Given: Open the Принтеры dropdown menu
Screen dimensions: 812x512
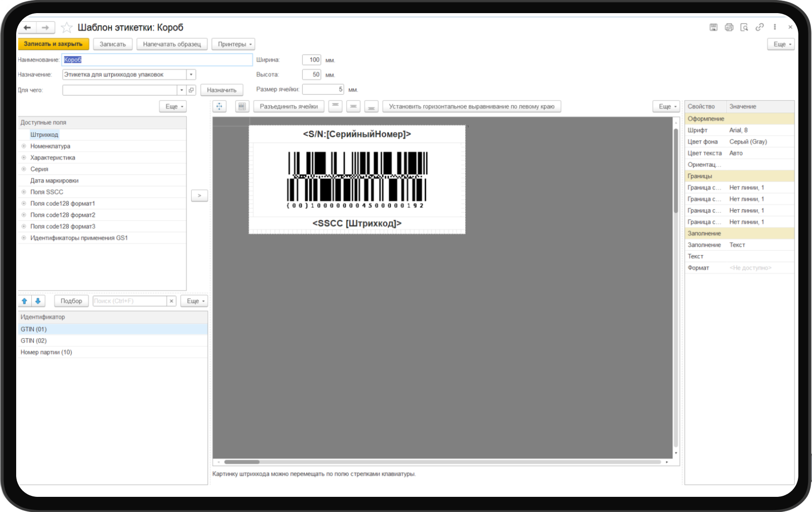Looking at the screenshot, I should (x=233, y=44).
